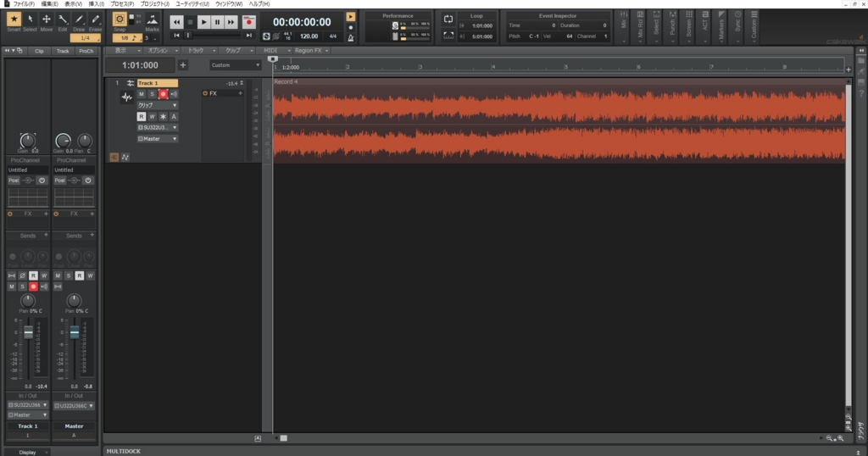Rewind using the transport rewind button
The image size is (868, 456).
[176, 22]
